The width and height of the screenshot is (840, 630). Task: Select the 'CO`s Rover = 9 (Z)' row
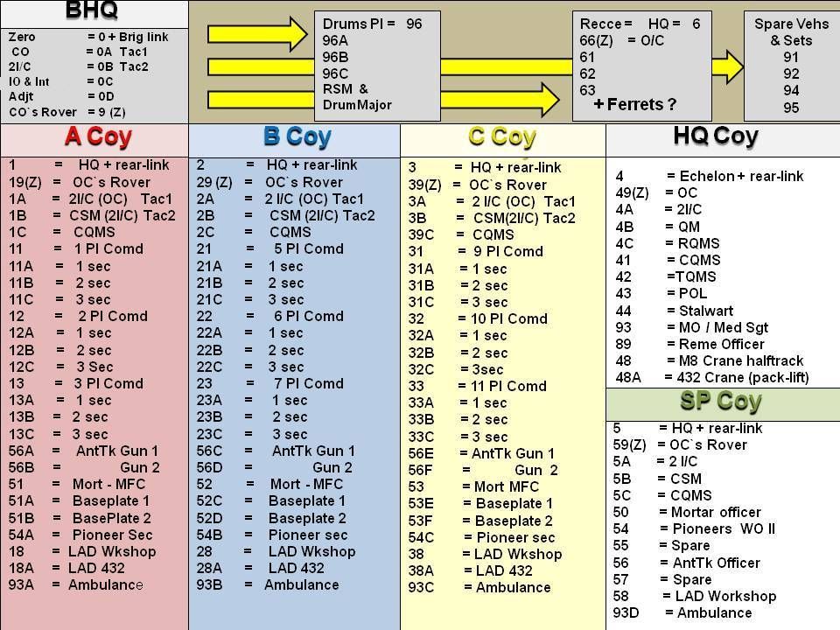pos(67,112)
